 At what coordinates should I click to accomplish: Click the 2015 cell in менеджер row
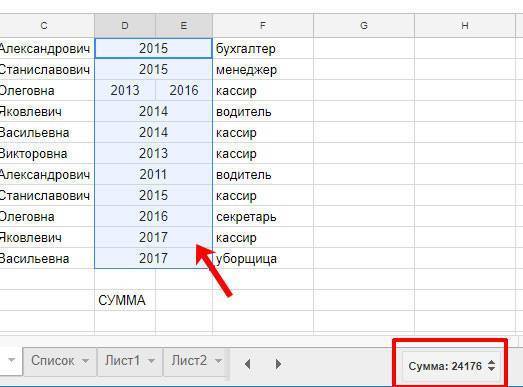[x=153, y=70]
